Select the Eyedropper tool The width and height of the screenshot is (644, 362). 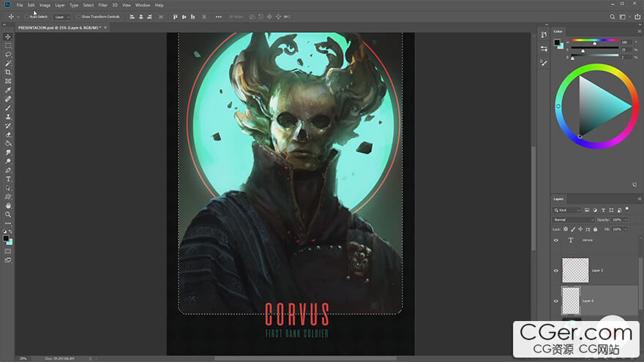[x=8, y=90]
